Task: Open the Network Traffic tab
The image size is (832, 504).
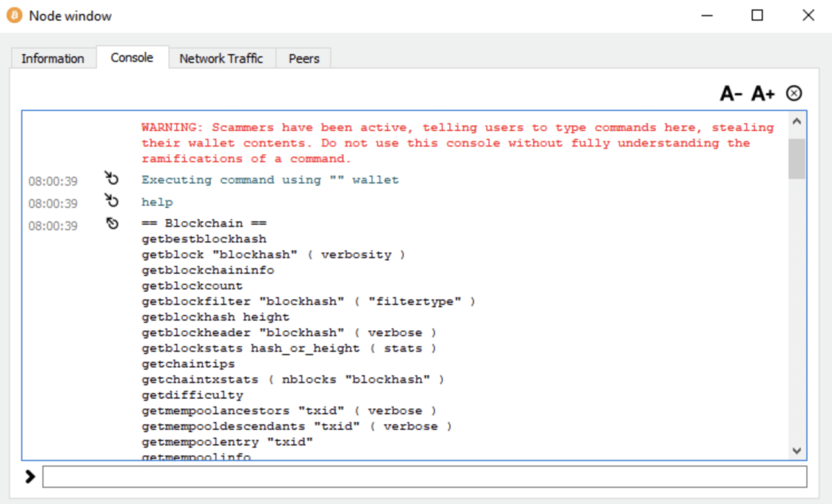Action: click(x=221, y=59)
